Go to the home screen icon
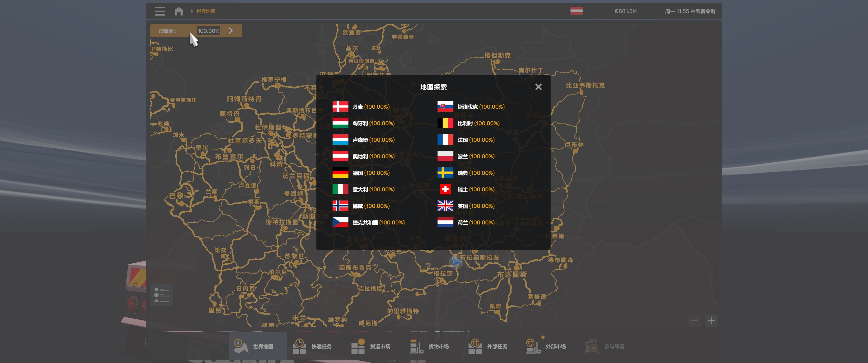The width and height of the screenshot is (868, 363). (179, 11)
